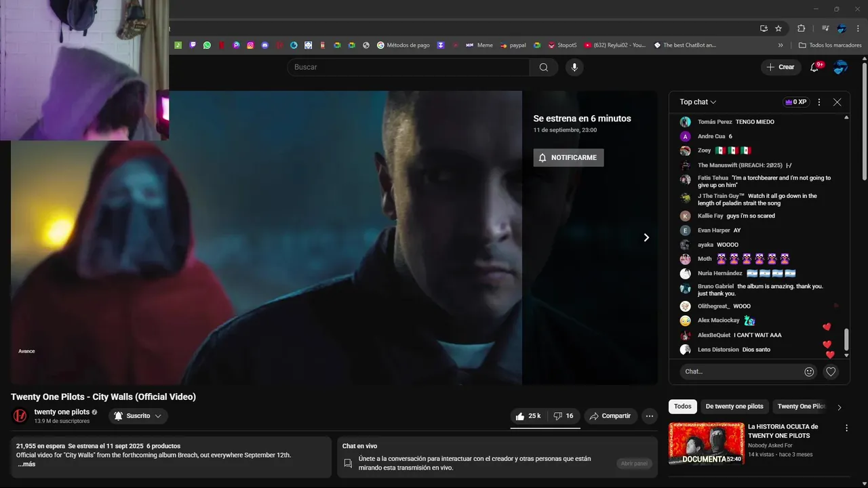Activate voice search microphone
The height and width of the screenshot is (488, 868).
point(574,67)
